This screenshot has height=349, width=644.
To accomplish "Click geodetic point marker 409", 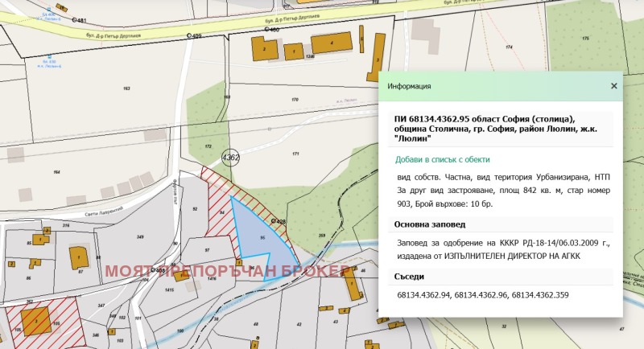I will (189, 35).
